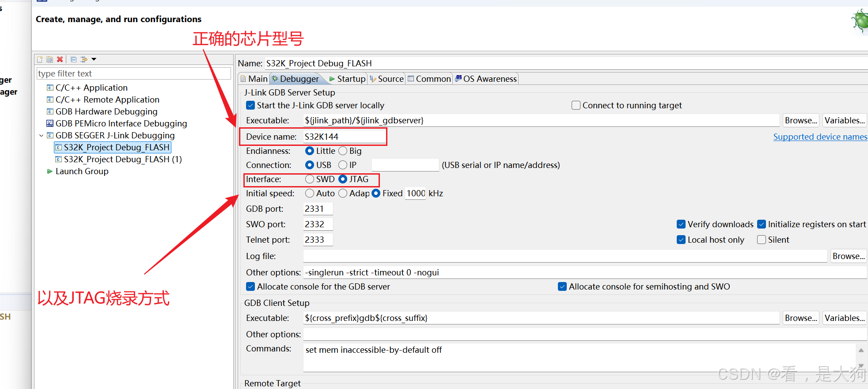Delete the selected launch configuration
This screenshot has height=389, width=868.
tap(60, 59)
